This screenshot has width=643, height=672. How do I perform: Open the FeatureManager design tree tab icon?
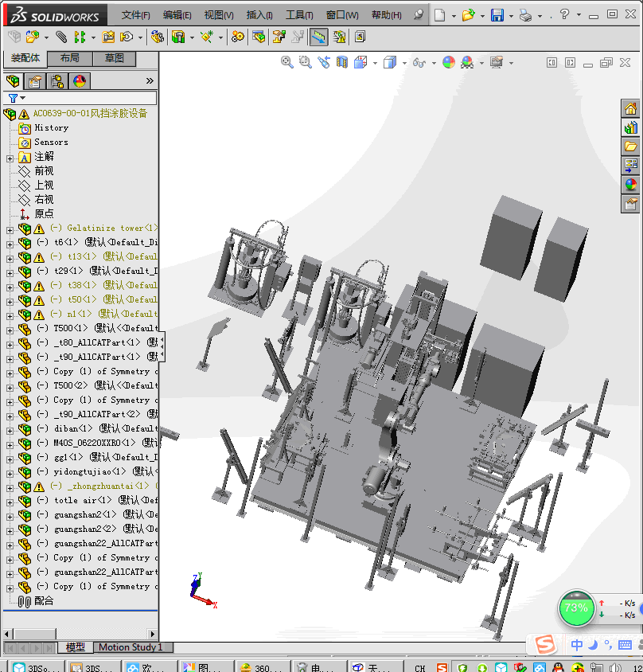coord(13,81)
